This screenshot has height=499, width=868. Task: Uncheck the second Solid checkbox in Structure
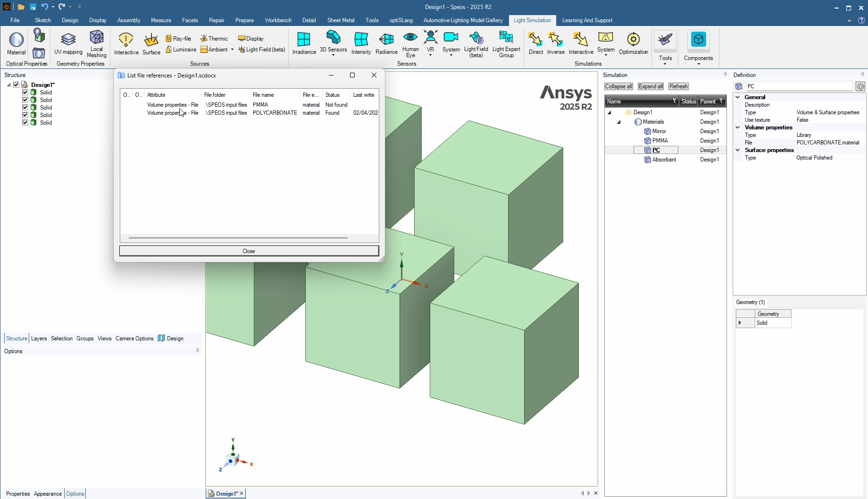[25, 100]
